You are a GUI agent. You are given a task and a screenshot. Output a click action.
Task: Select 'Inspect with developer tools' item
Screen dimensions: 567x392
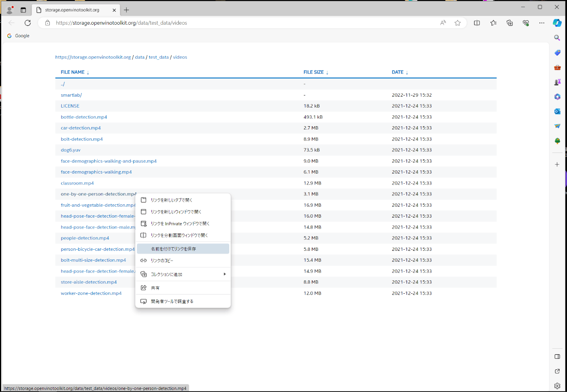click(183, 301)
